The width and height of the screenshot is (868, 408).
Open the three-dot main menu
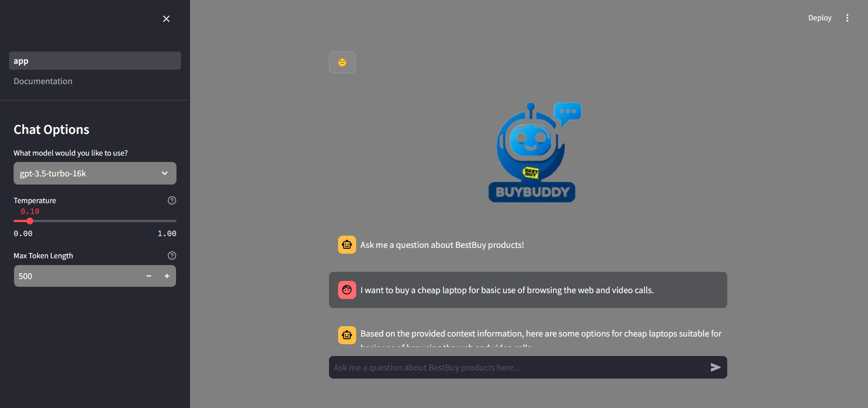click(x=847, y=18)
